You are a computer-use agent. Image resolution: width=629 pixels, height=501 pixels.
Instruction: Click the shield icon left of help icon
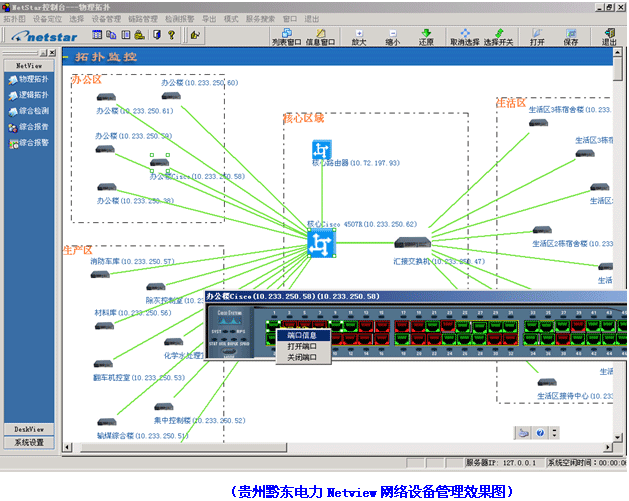(157, 35)
